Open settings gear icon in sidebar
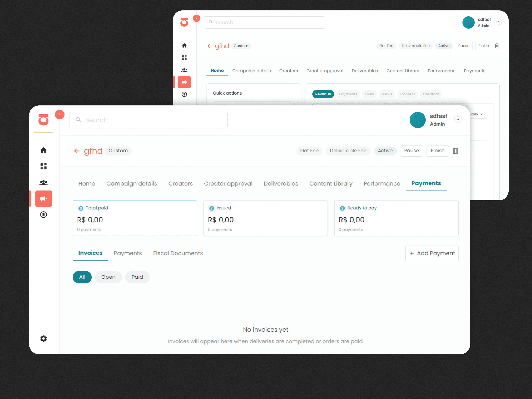532x399 pixels. click(x=43, y=338)
